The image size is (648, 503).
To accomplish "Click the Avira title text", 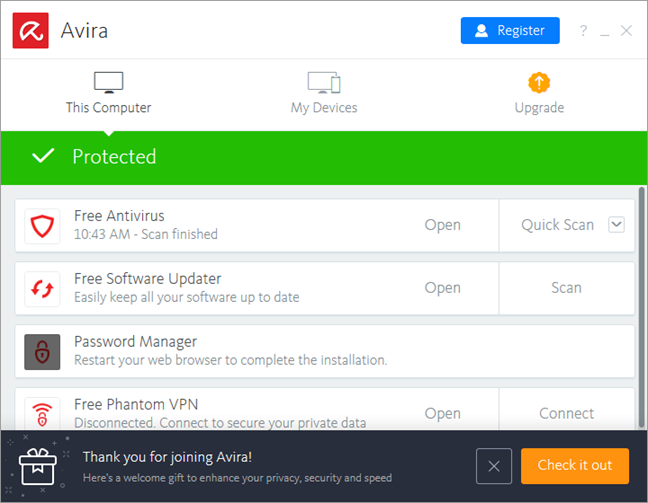I will click(x=84, y=31).
